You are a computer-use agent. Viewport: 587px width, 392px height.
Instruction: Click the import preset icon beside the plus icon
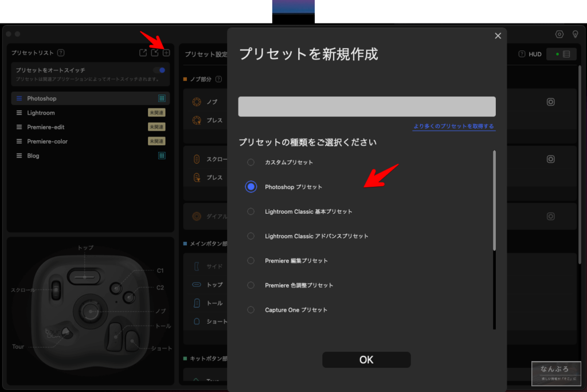coord(155,53)
